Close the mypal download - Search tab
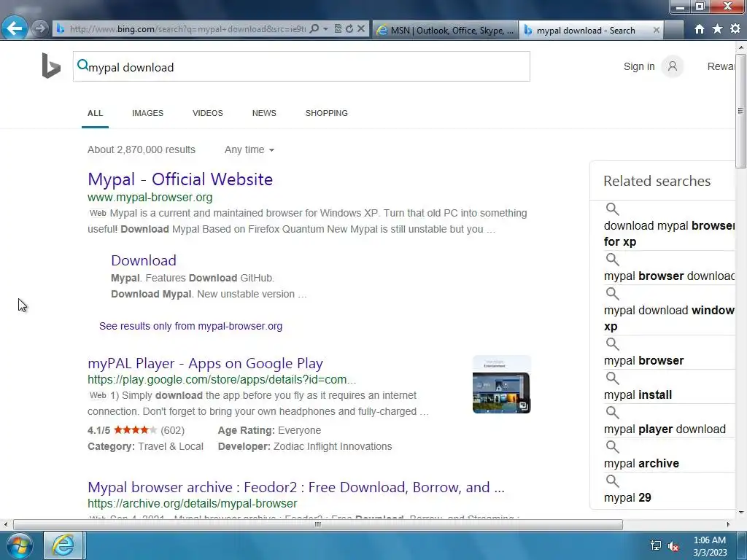The width and height of the screenshot is (747, 560). coord(656,30)
